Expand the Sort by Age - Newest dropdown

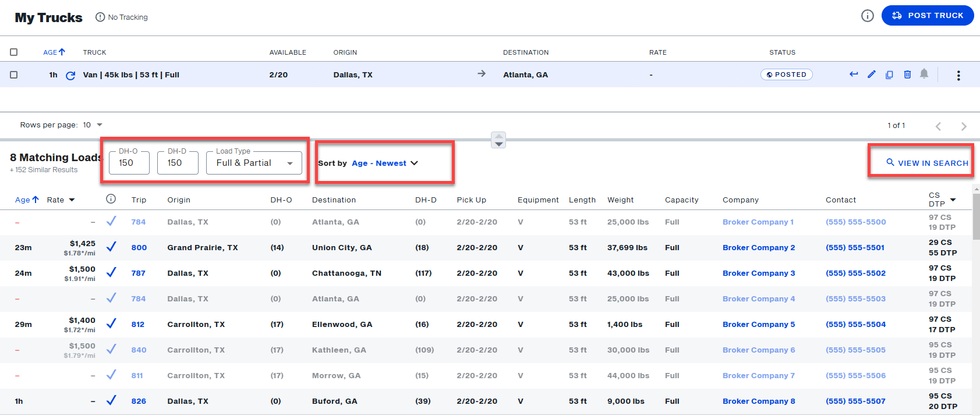pos(384,163)
